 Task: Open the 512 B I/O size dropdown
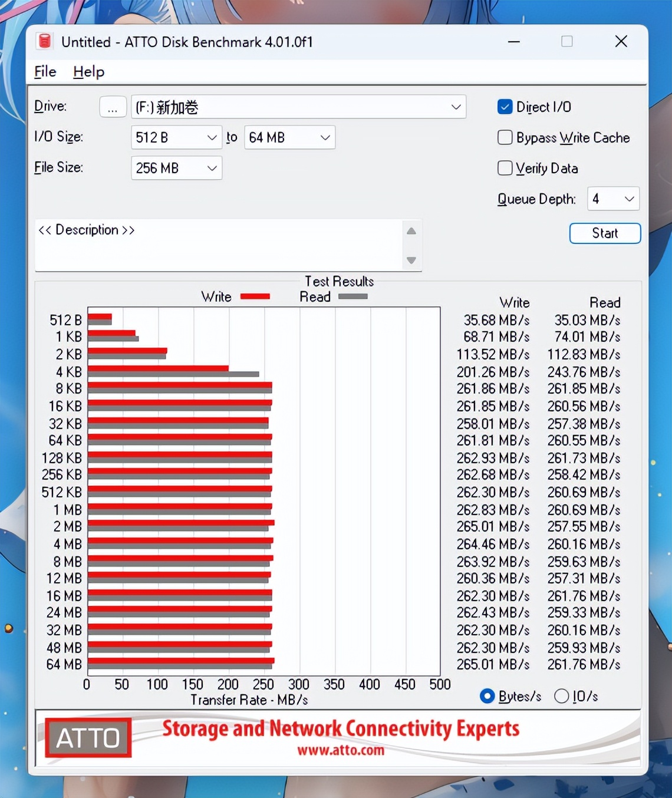[176, 137]
